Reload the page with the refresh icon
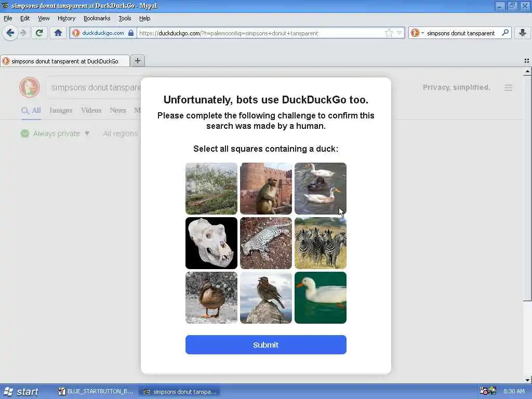Screen dimensions: 532x399 click(39, 33)
